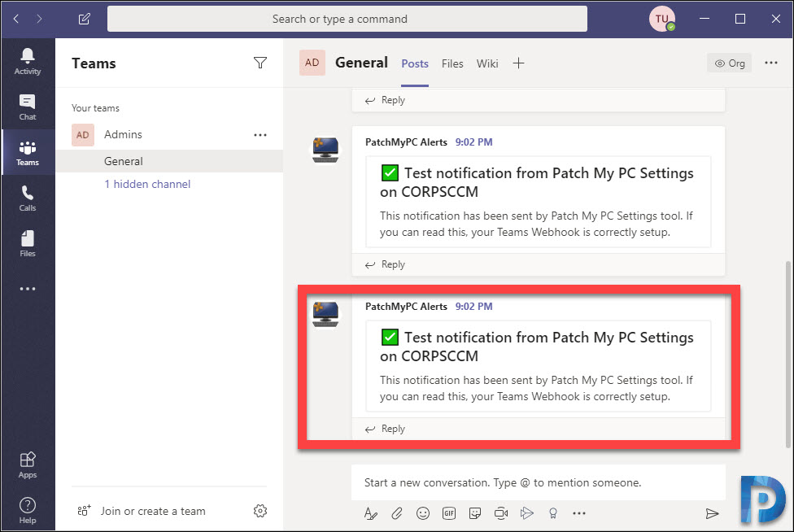Image resolution: width=794 pixels, height=532 pixels.
Task: Select the General channel in list
Action: point(170,162)
